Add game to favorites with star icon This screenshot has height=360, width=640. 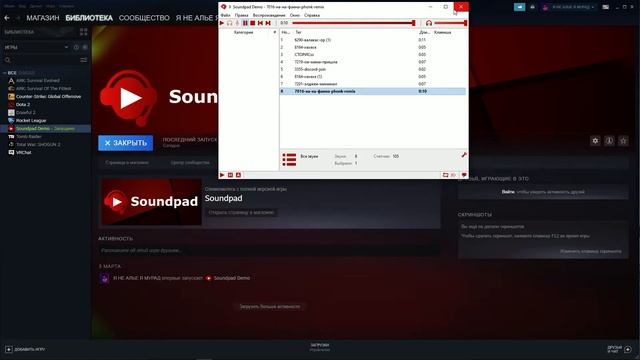click(x=623, y=141)
